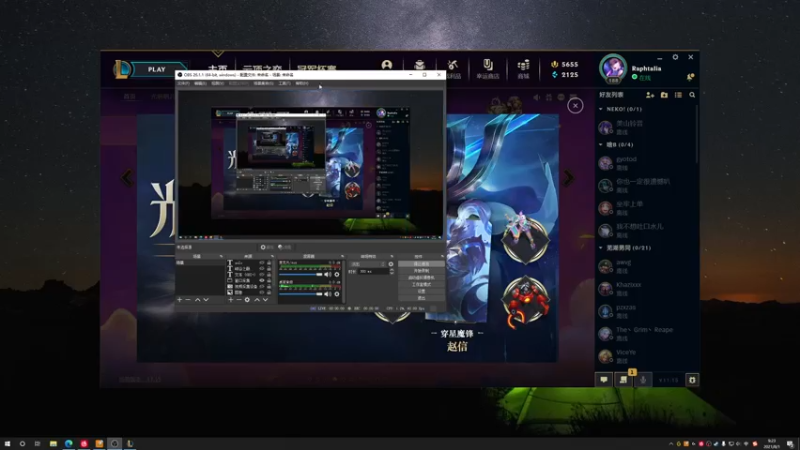Collapse the 黑潮勇闯 (0/21) friends group
Viewport: 800px width, 450px height.
coord(601,248)
